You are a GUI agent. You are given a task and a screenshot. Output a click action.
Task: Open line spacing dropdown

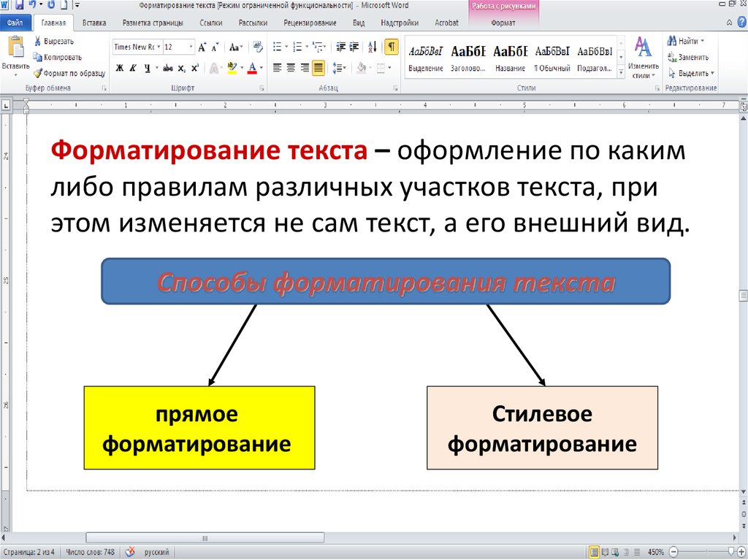pos(339,68)
